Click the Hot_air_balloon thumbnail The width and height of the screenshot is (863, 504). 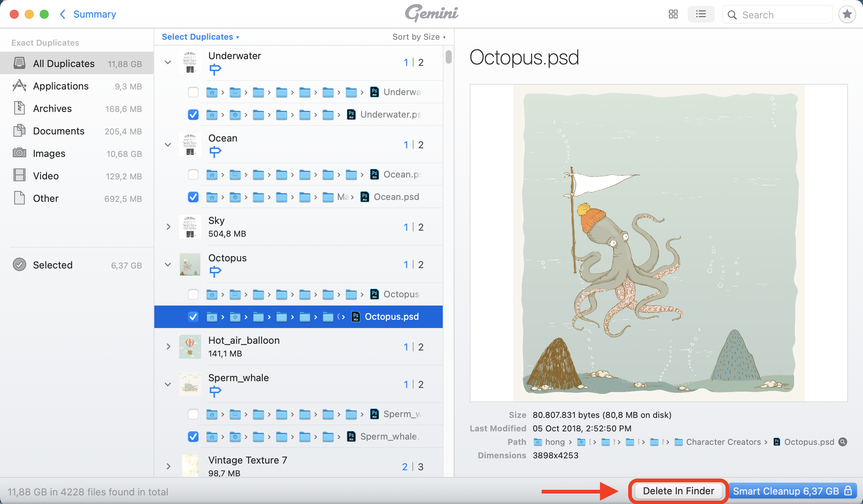tap(190, 347)
